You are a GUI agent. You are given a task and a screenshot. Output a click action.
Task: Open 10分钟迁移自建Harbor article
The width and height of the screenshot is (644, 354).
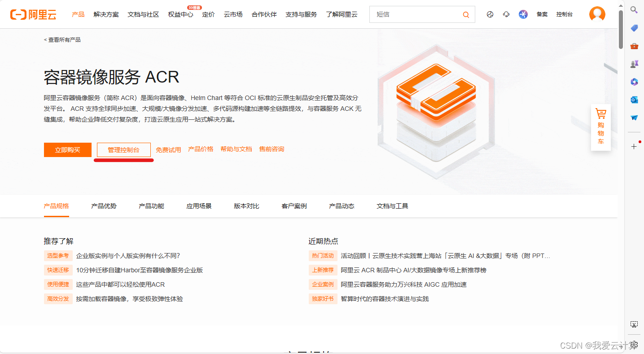pos(140,270)
